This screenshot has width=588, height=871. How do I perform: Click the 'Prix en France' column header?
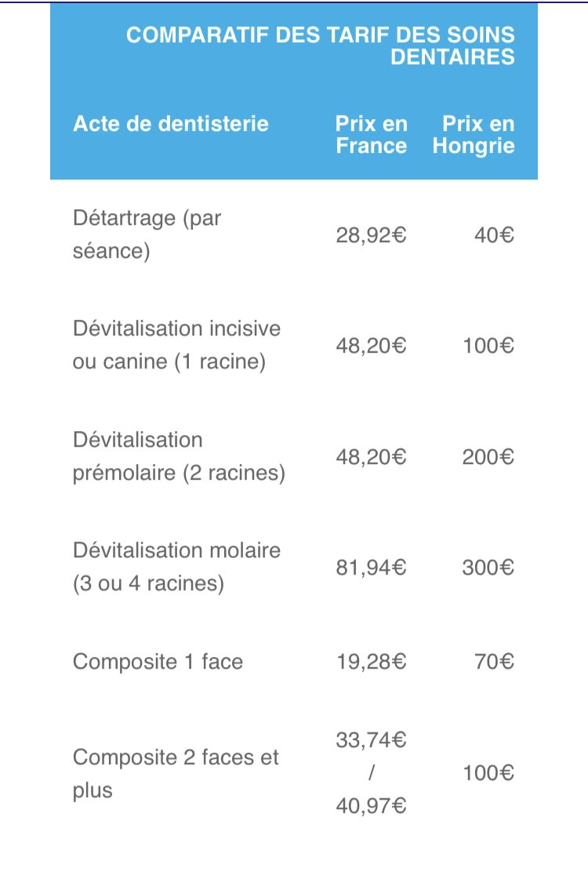click(x=372, y=135)
